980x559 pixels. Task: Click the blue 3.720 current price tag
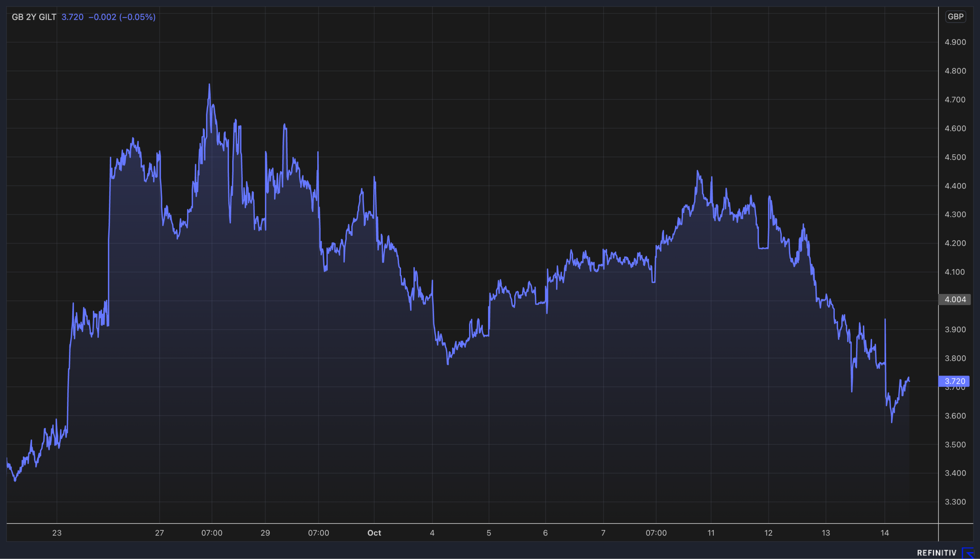(954, 381)
